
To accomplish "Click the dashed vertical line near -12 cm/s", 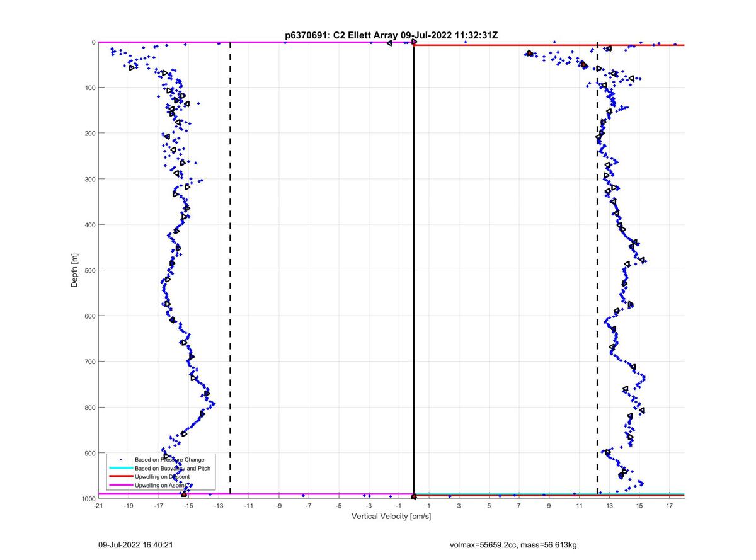I will pyautogui.click(x=230, y=270).
